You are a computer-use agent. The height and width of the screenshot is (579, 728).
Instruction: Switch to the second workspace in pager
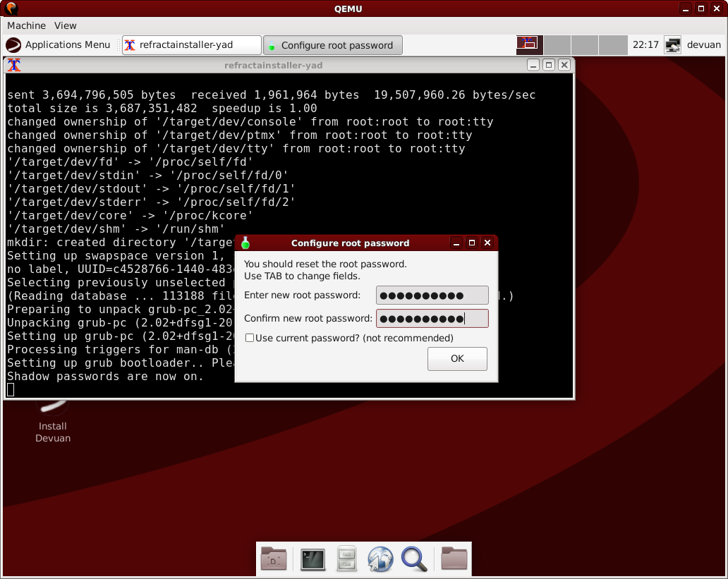coord(557,45)
